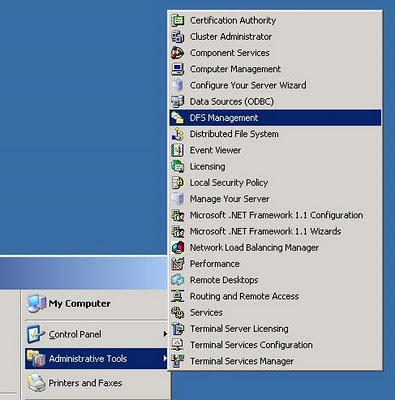Select the highlighted DFS Management entry
395x400 pixels.
[275, 118]
